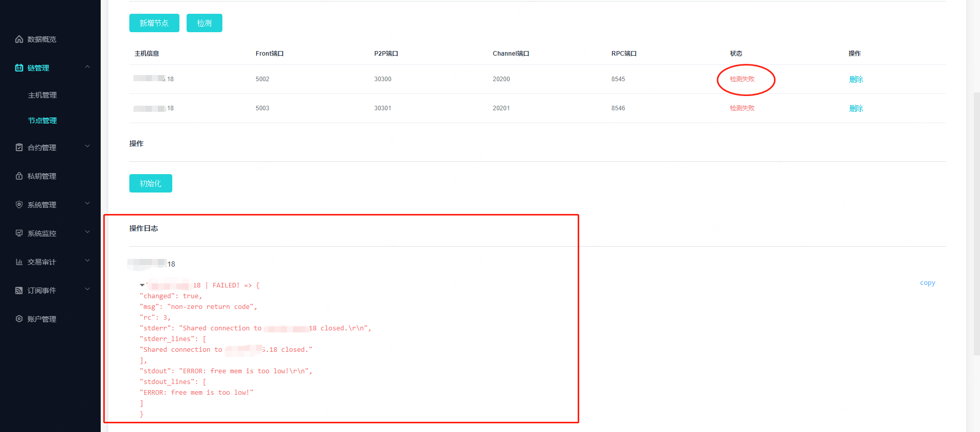980x432 pixels.
Task: Click the 初始化 button
Action: (x=151, y=183)
